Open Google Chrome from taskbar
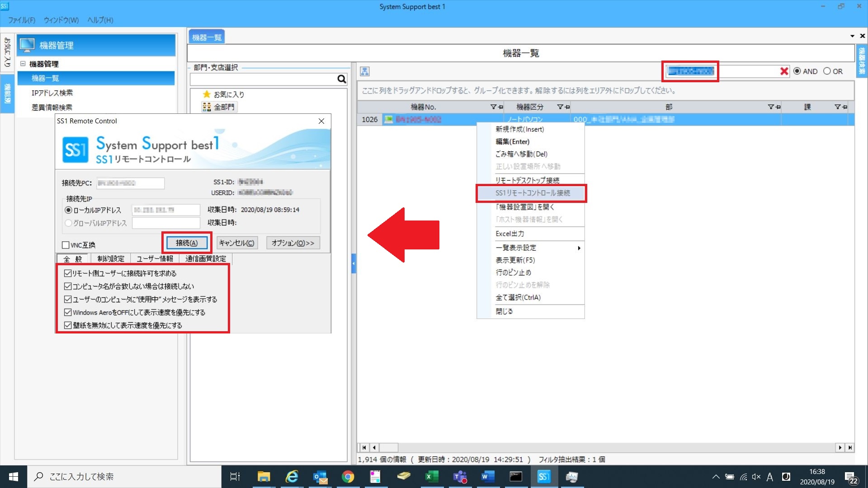 pos(348,477)
